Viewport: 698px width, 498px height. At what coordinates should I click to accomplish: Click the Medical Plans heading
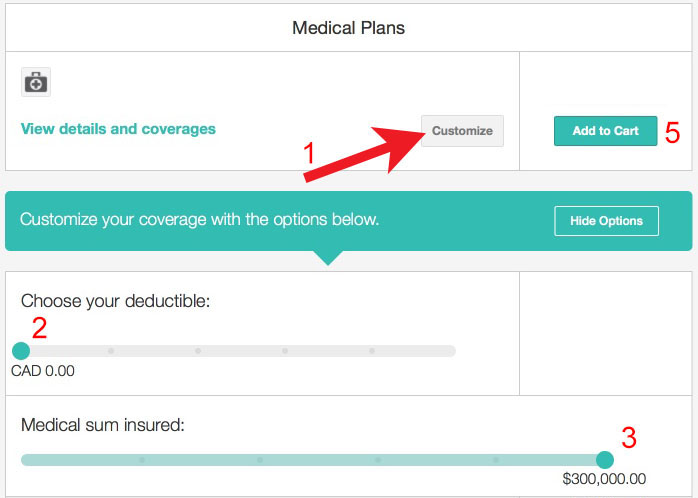(x=348, y=28)
